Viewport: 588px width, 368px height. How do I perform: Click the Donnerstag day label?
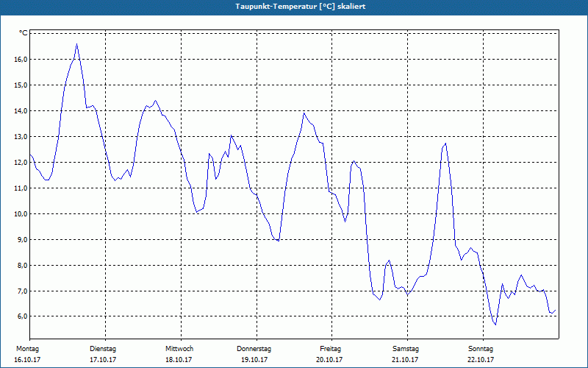click(254, 349)
